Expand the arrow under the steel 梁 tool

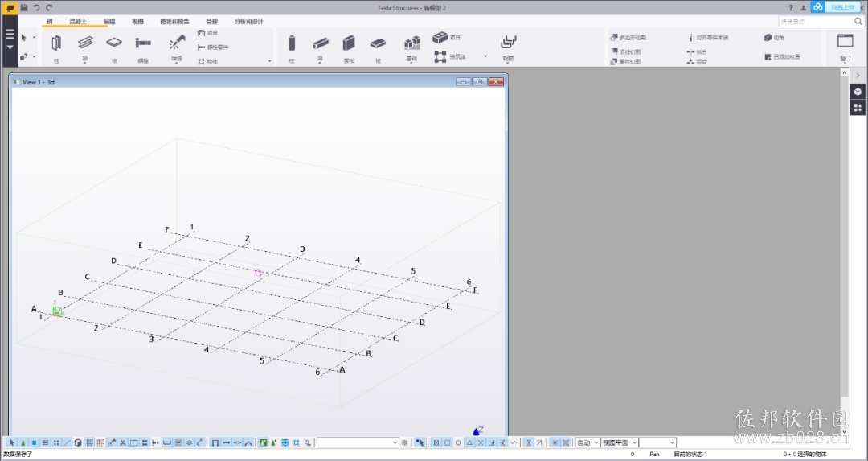click(85, 63)
